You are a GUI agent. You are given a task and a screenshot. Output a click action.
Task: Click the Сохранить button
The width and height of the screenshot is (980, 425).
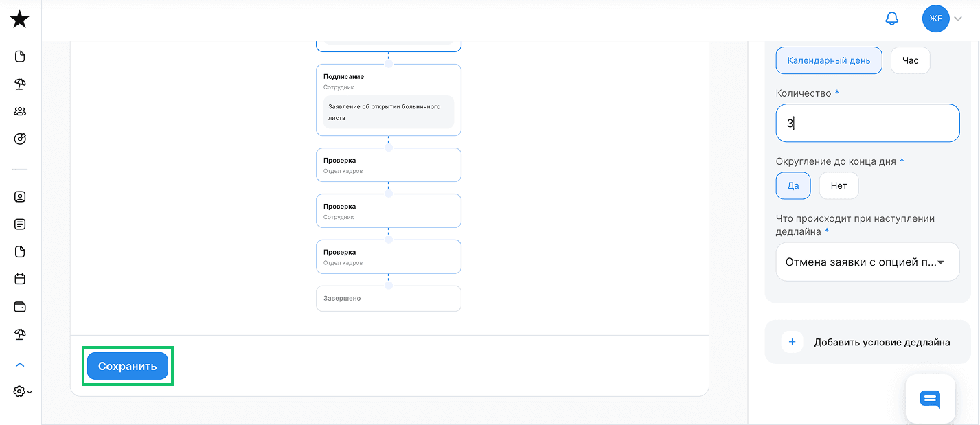point(128,366)
